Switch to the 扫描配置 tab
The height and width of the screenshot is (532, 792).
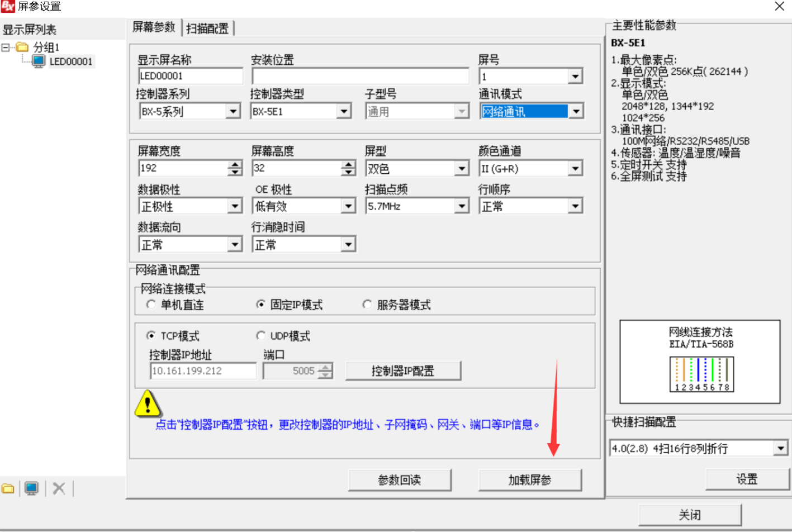coord(207,28)
